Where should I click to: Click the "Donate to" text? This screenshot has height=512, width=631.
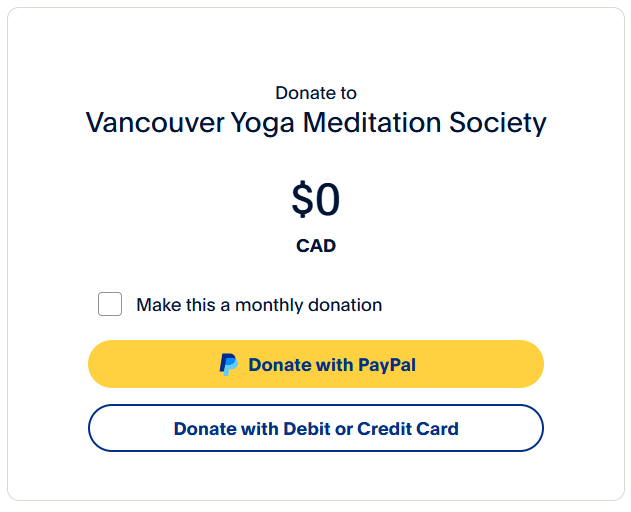(316, 93)
